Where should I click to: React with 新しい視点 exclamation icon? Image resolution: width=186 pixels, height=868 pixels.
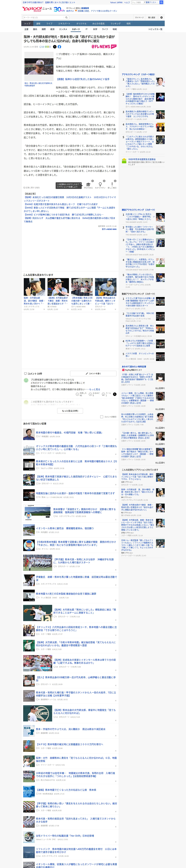coord(112,185)
